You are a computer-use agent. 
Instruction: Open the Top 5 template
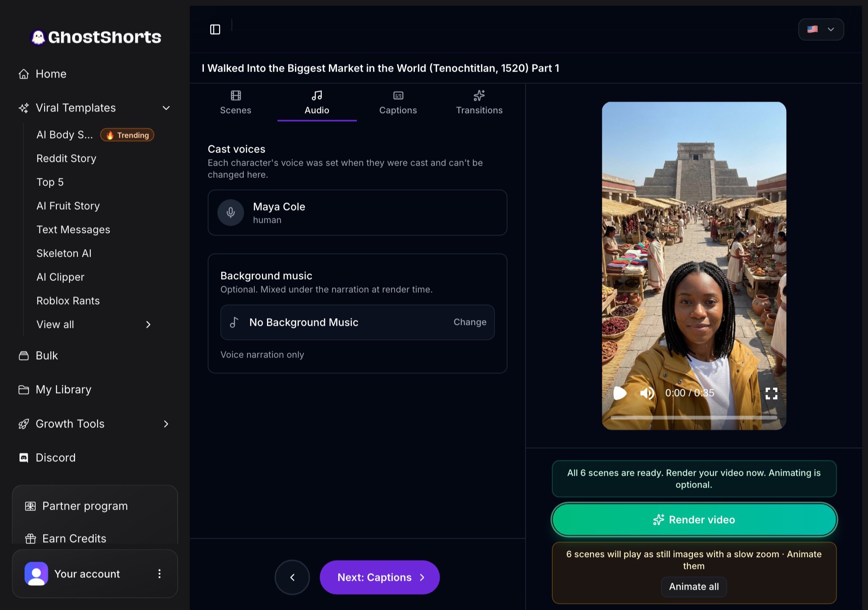click(50, 182)
